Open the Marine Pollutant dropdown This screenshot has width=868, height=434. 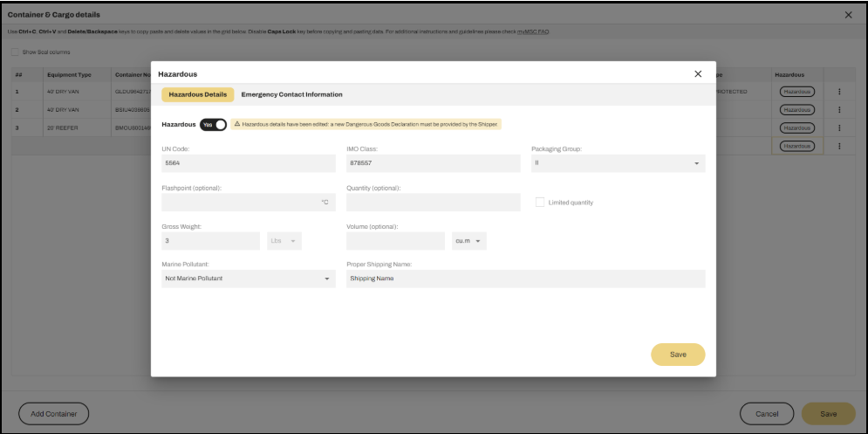pos(249,279)
